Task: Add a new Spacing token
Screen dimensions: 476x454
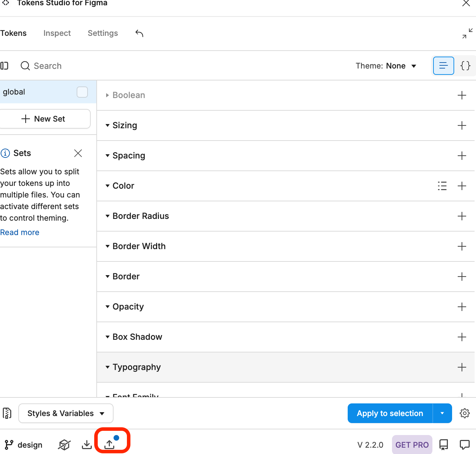Action: click(x=462, y=156)
